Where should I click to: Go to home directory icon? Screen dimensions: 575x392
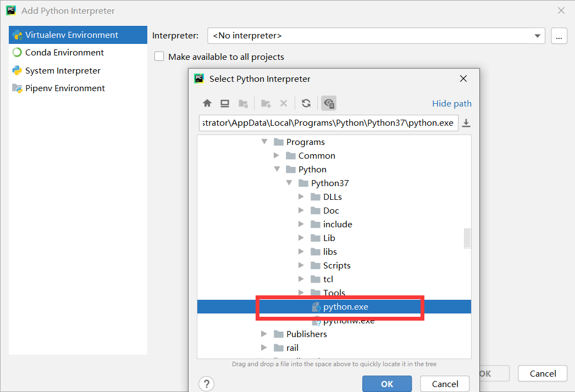pos(207,103)
